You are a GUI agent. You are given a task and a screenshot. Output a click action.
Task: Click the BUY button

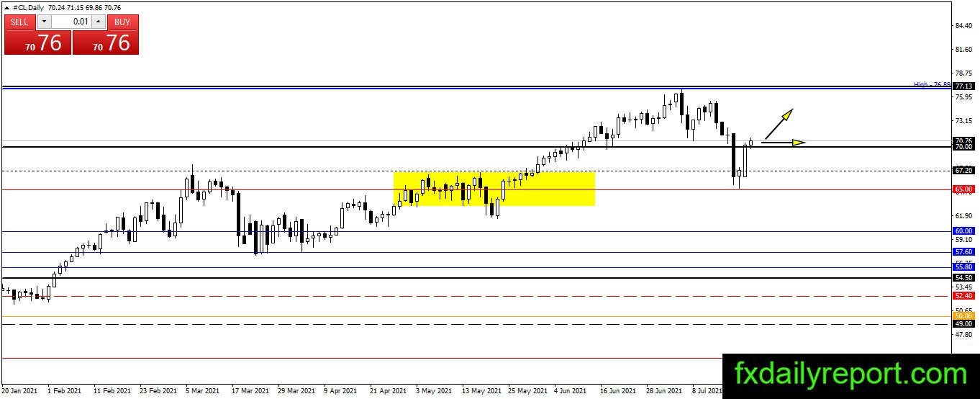tap(122, 22)
